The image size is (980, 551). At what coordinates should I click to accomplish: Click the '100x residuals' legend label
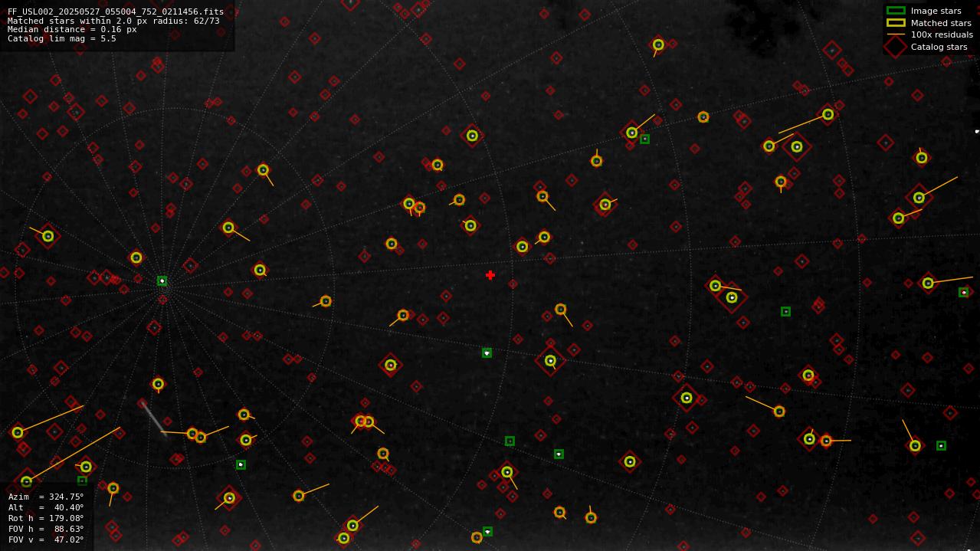(942, 34)
